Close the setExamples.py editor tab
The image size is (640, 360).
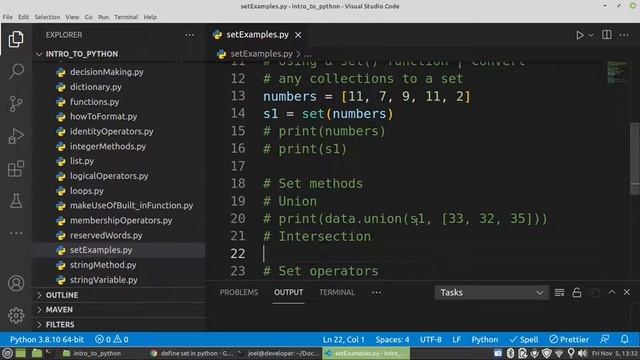coord(298,35)
